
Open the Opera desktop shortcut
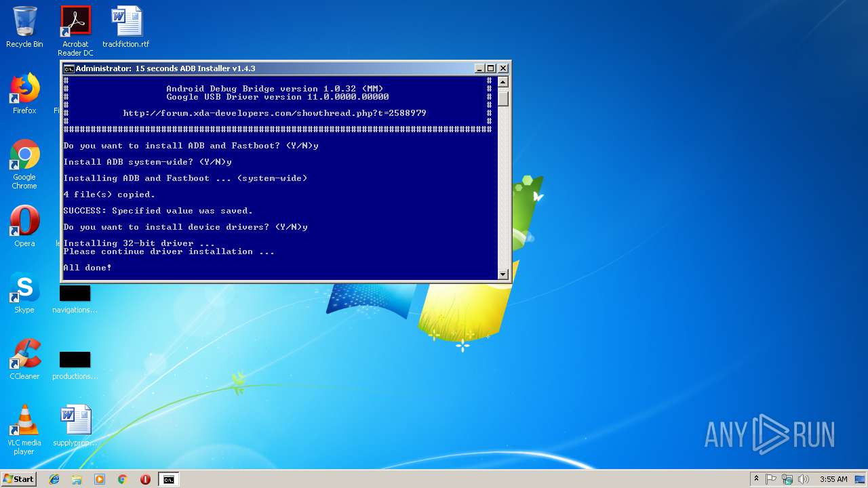[24, 226]
